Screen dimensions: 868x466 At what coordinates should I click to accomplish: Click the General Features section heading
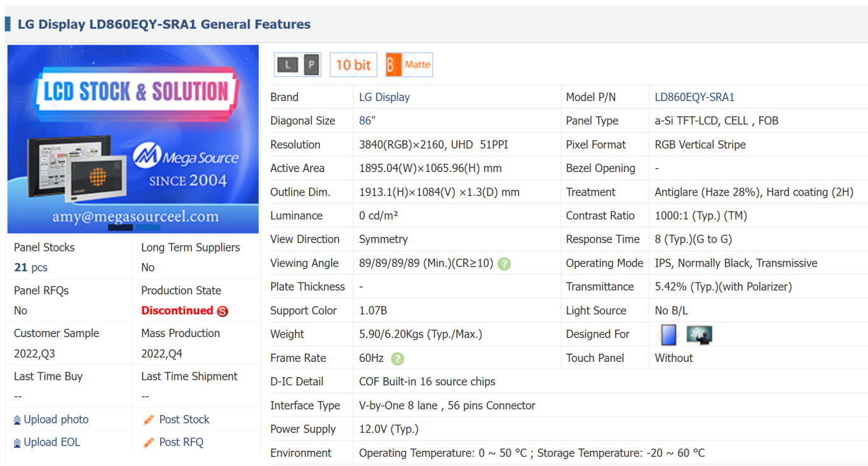coord(164,25)
